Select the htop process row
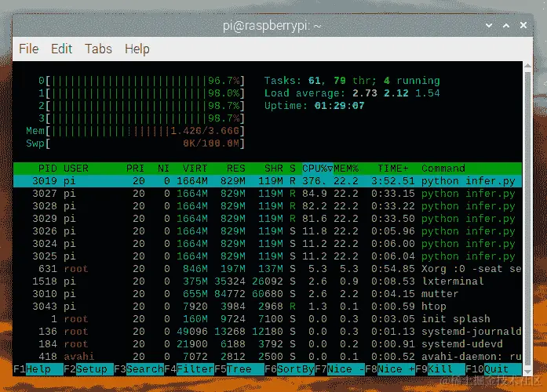The image size is (547, 392). (x=268, y=307)
